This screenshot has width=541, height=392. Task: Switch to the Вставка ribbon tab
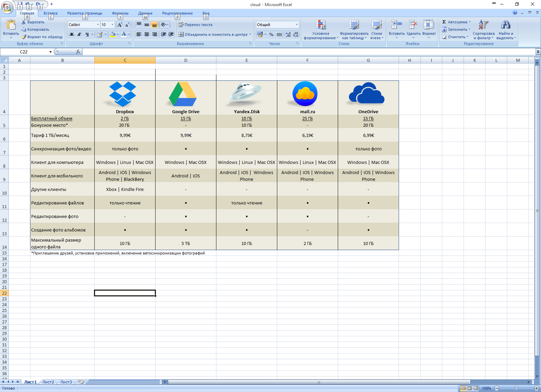click(x=50, y=13)
